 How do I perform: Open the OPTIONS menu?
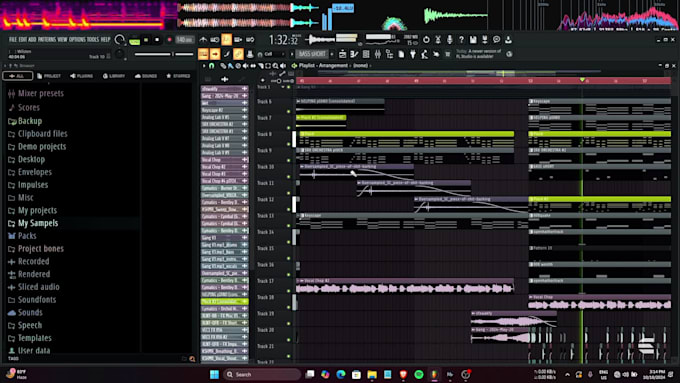77,39
